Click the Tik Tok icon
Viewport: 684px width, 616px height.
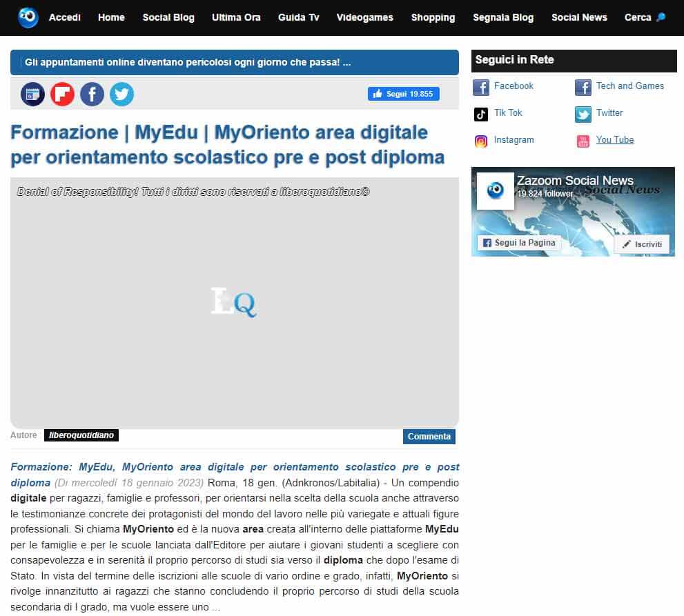pyautogui.click(x=480, y=115)
